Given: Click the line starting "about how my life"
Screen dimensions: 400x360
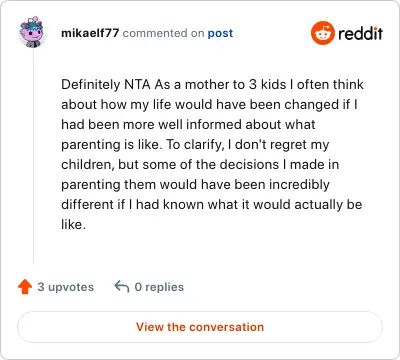Looking at the screenshot, I should point(209,104).
